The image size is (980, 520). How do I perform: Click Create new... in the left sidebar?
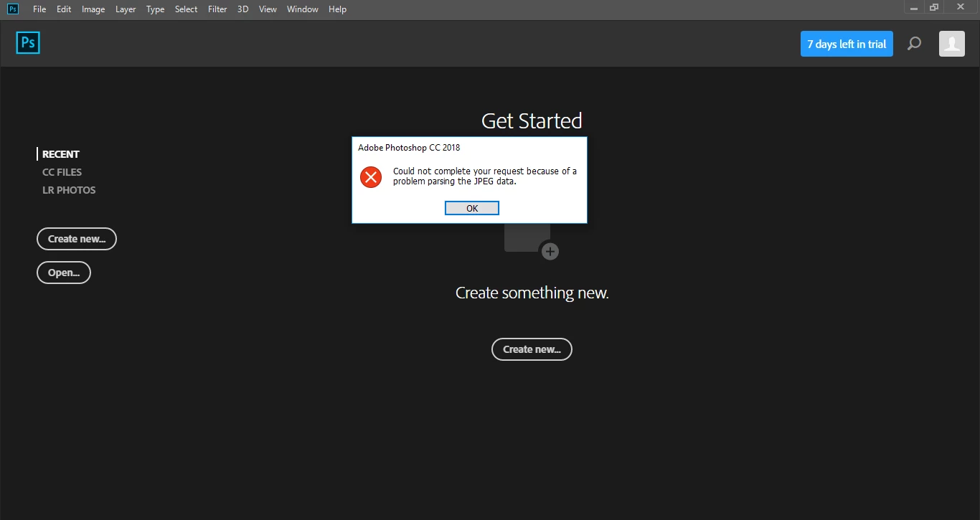pos(77,239)
